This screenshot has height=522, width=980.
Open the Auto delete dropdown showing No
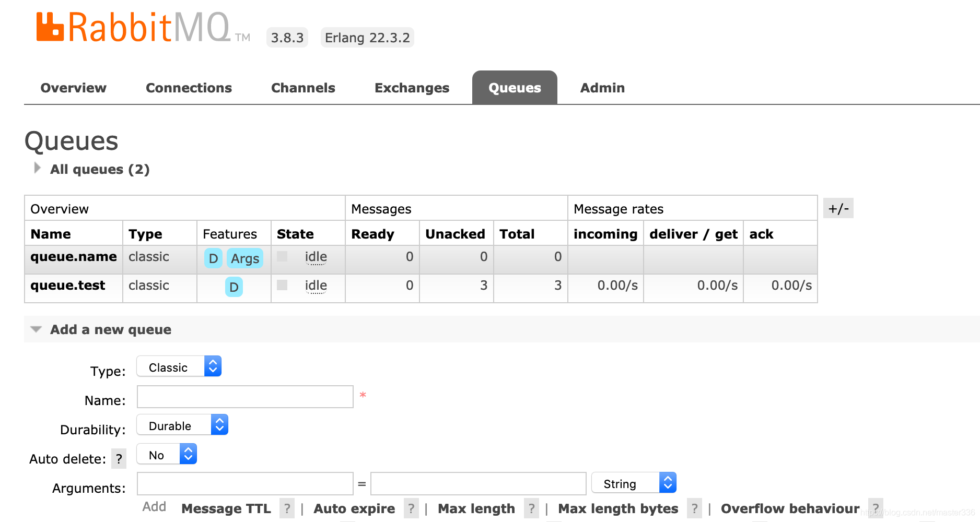(167, 454)
